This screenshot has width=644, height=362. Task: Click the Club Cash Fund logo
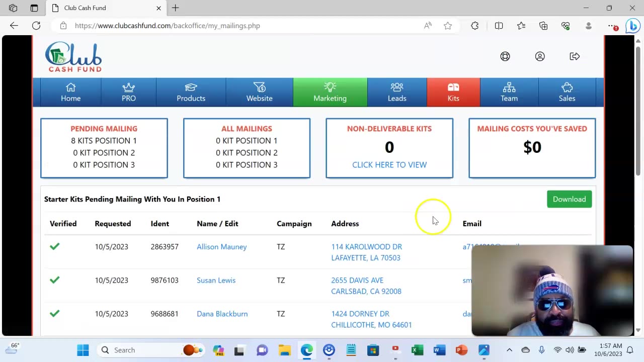(73, 56)
